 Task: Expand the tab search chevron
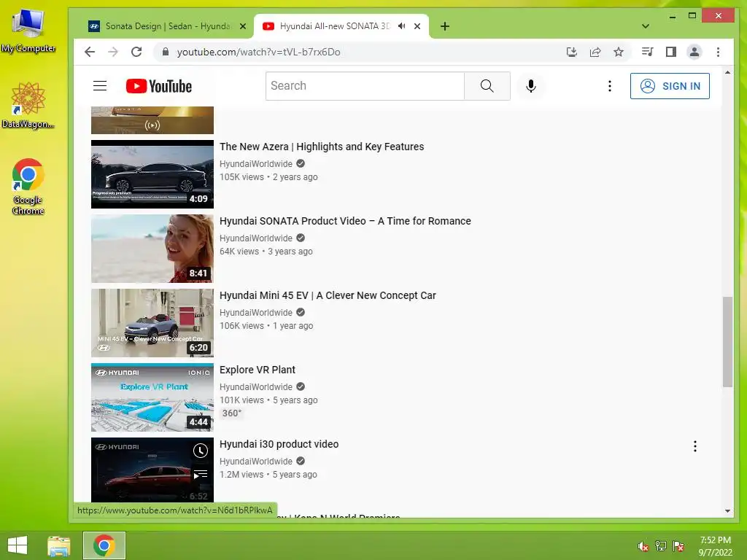pyautogui.click(x=645, y=26)
